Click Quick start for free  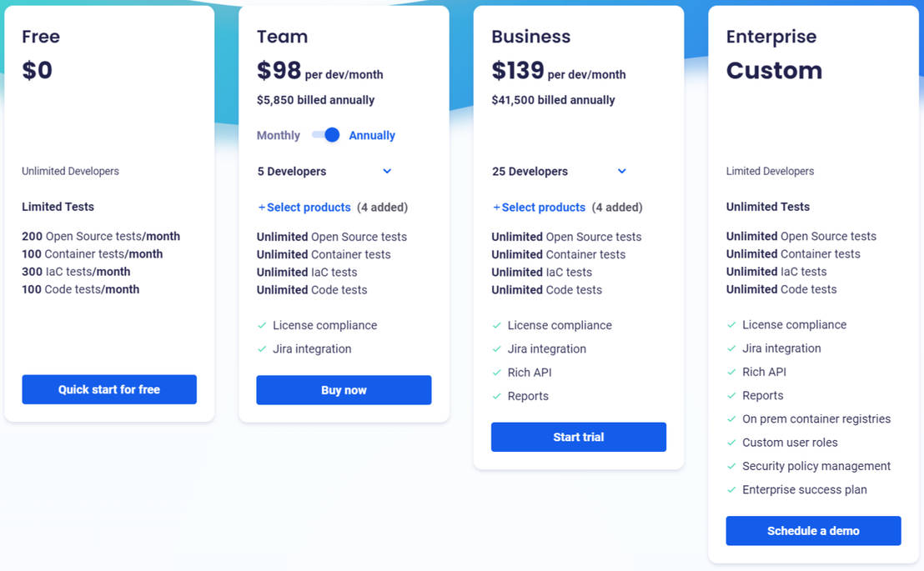[x=108, y=389]
